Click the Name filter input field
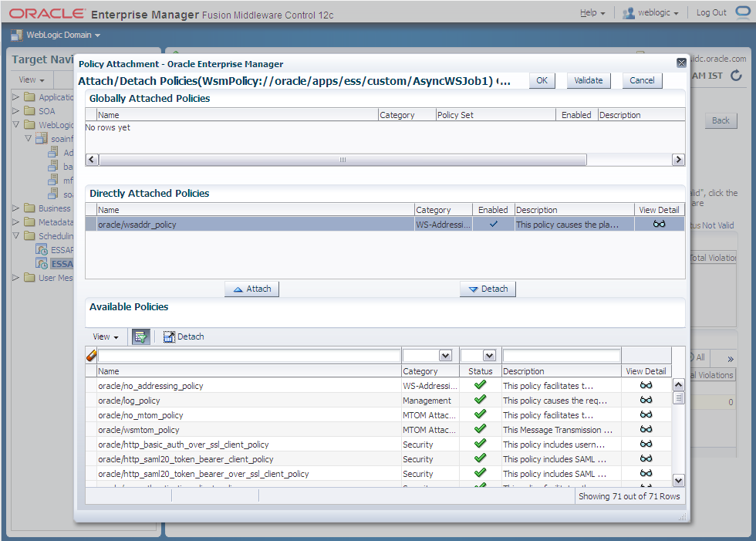This screenshot has width=756, height=541. tap(249, 356)
